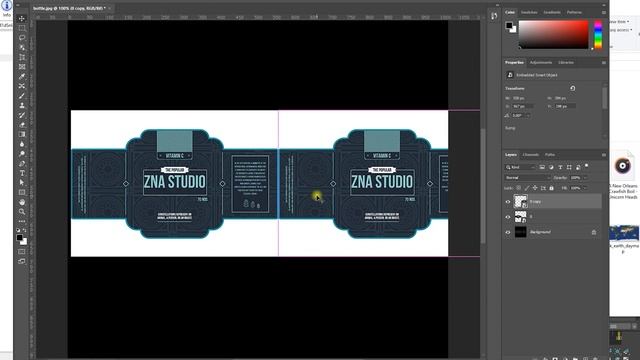Open the layer Kind filter dropdown

(x=520, y=167)
